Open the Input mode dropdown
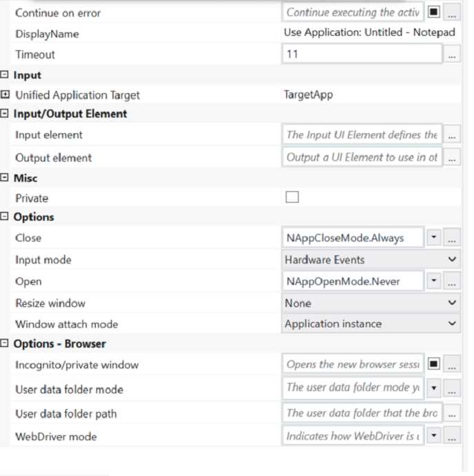This screenshot has height=476, width=474. click(452, 260)
